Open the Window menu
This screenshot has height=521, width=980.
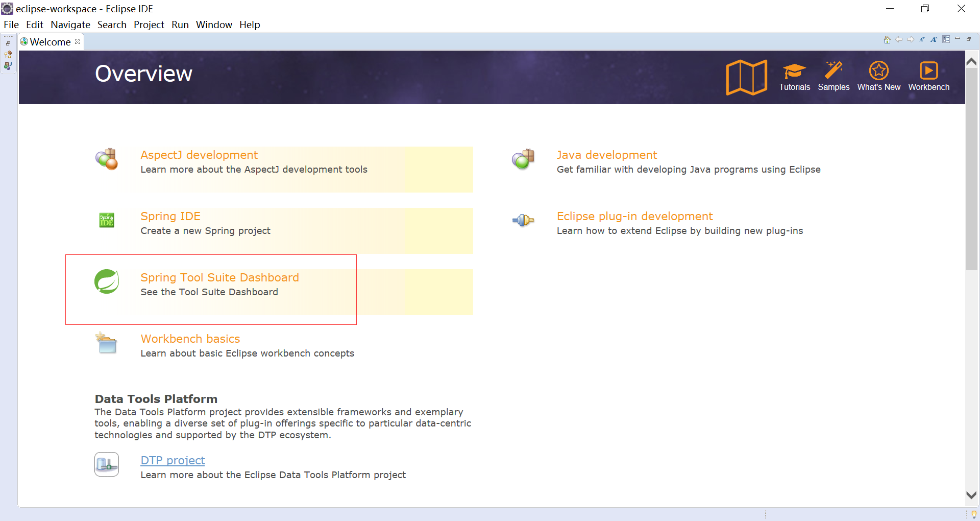click(x=214, y=25)
